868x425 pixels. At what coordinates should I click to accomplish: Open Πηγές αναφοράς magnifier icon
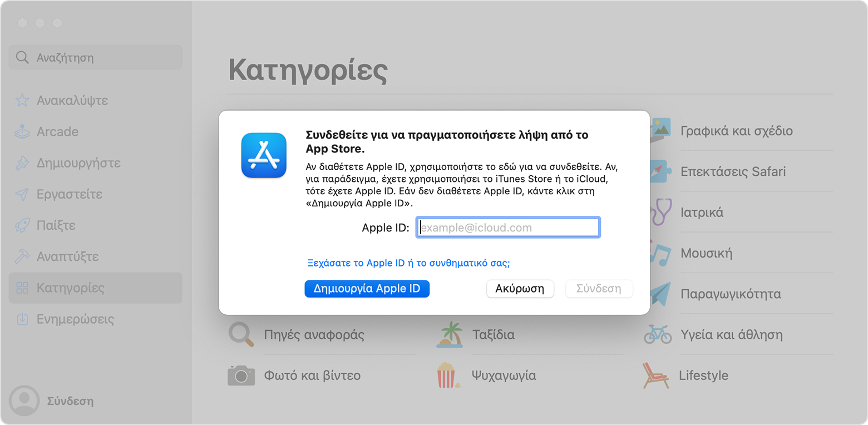[x=241, y=334]
